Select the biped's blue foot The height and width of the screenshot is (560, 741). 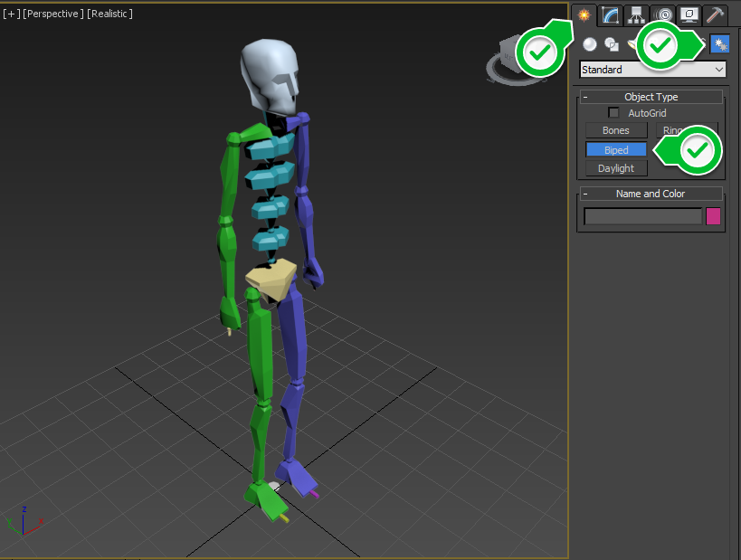point(297,477)
